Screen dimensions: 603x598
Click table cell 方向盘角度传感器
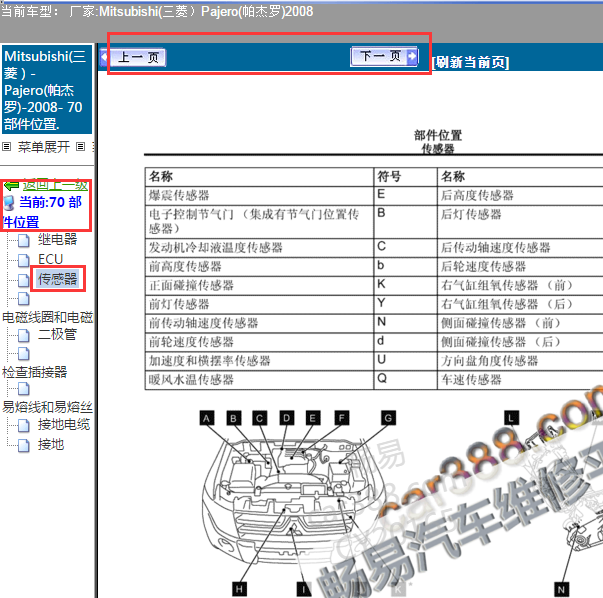pos(520,361)
